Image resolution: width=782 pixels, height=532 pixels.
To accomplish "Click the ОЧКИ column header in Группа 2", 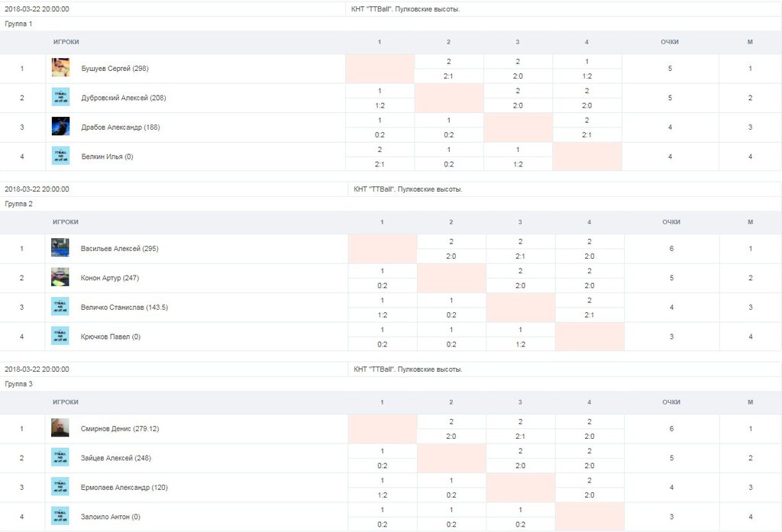I will click(x=671, y=222).
